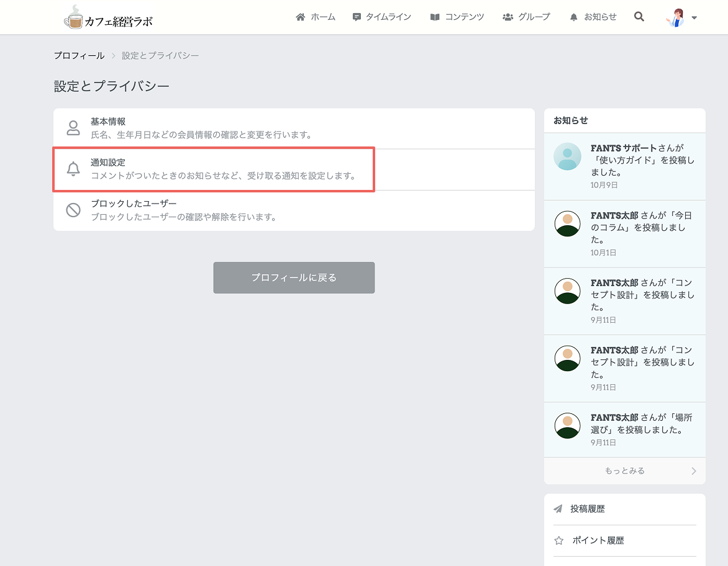
Task: Open the コンテンツ menu item
Action: point(457,17)
